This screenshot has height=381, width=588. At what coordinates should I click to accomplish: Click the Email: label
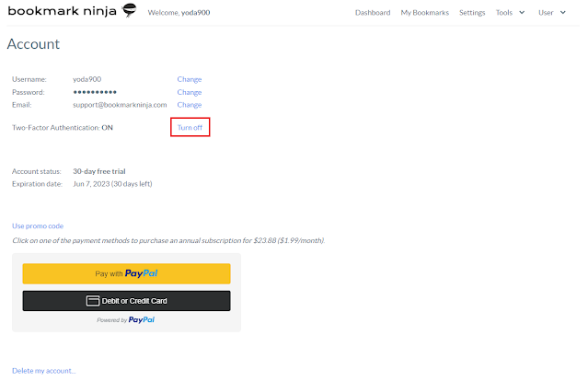pyautogui.click(x=22, y=105)
